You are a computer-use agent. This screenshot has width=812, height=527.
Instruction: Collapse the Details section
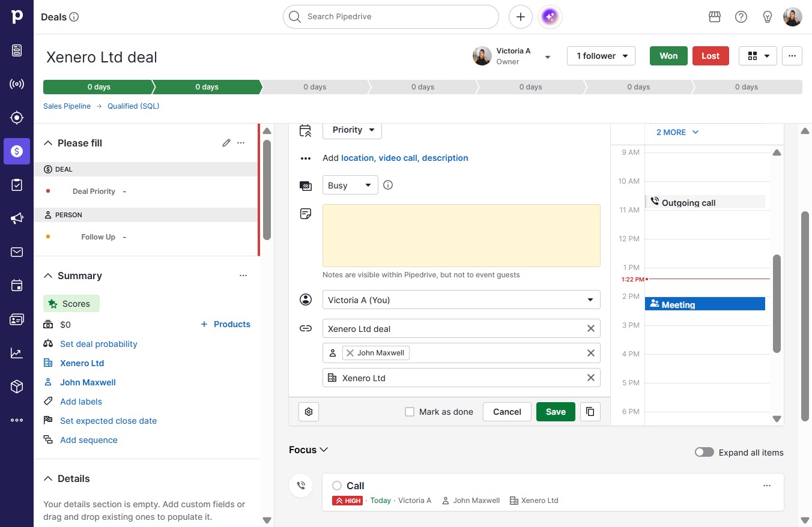tap(48, 478)
